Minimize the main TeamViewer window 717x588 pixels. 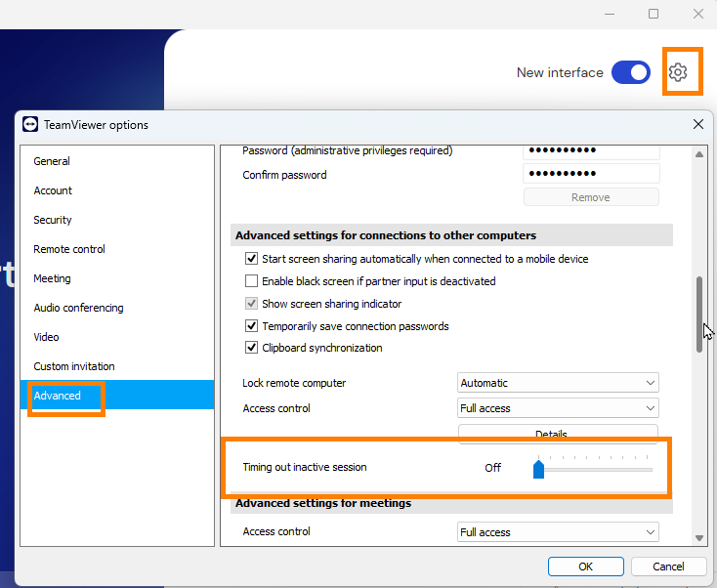[x=610, y=15]
